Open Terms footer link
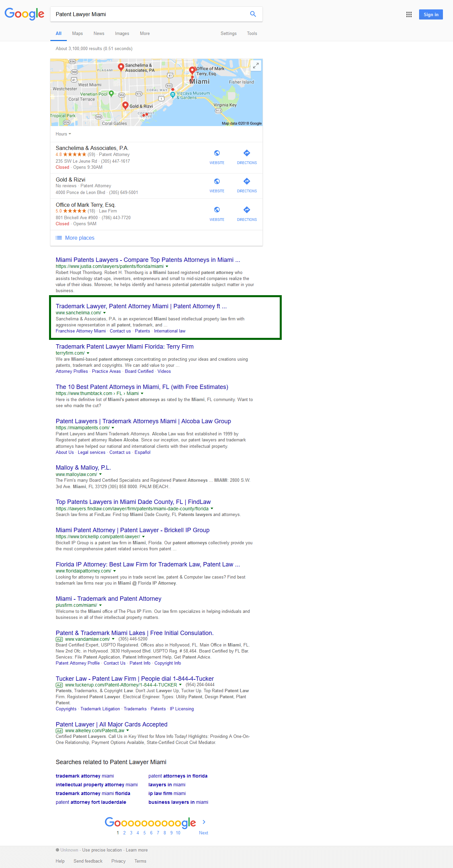The height and width of the screenshot is (868, 453). click(x=140, y=861)
